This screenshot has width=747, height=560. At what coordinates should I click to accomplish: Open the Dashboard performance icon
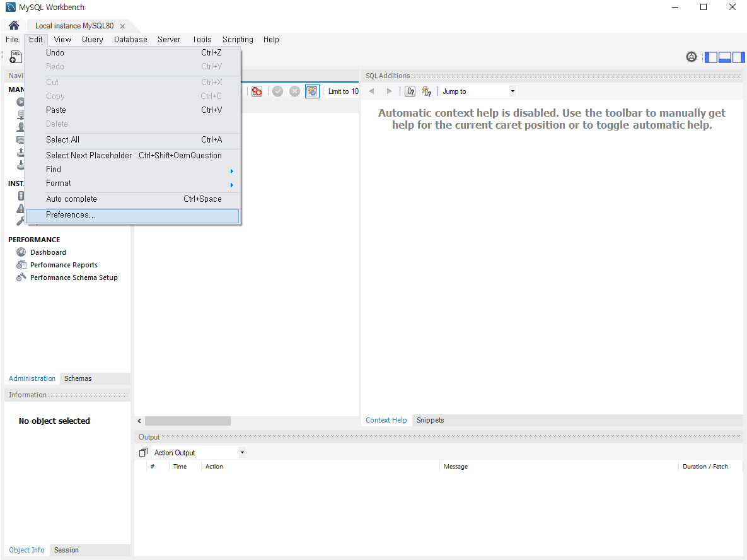[x=21, y=252]
